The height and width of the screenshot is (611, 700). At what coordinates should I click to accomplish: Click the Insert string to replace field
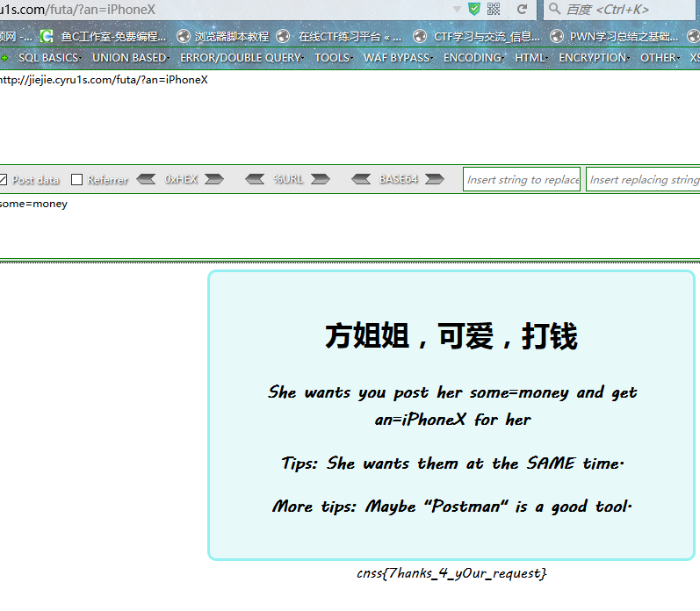(522, 179)
